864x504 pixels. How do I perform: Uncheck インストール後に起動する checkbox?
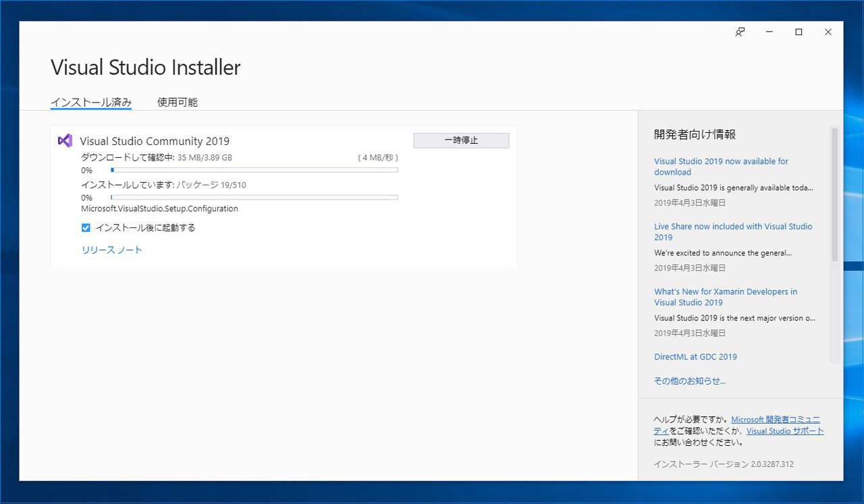click(x=86, y=228)
